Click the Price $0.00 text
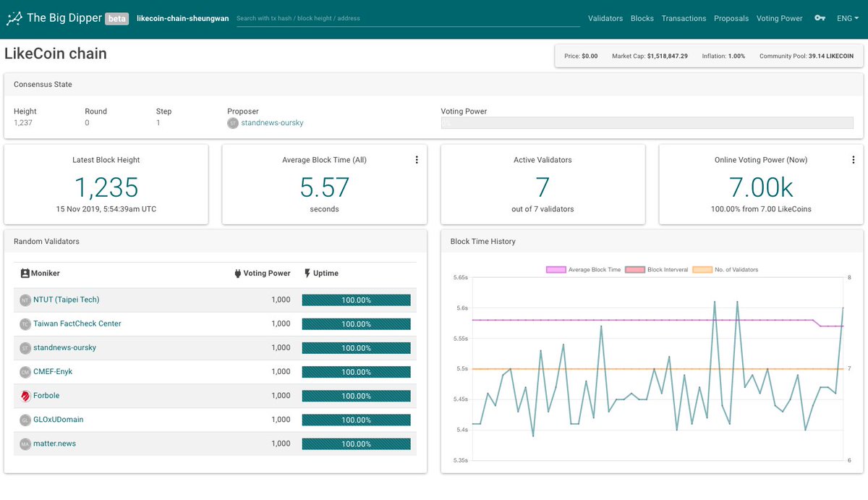The image size is (868, 500). (x=581, y=56)
